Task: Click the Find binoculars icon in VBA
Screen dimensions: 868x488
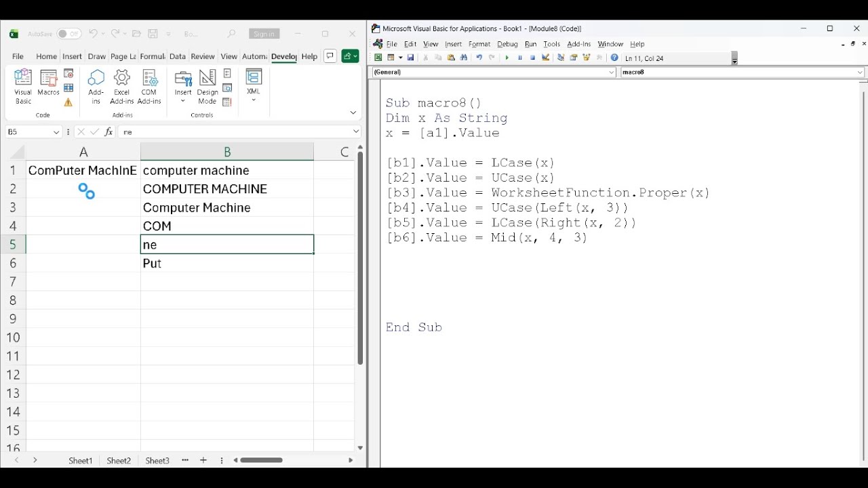Action: click(x=463, y=58)
